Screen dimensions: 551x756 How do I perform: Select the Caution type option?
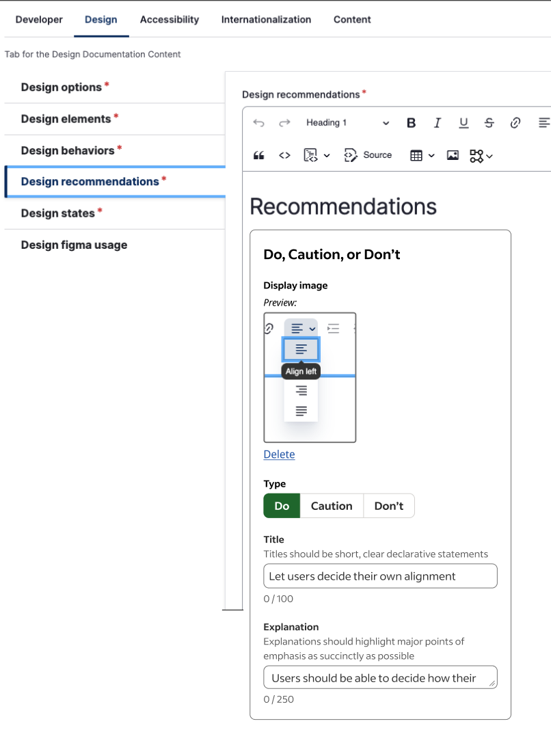click(332, 506)
